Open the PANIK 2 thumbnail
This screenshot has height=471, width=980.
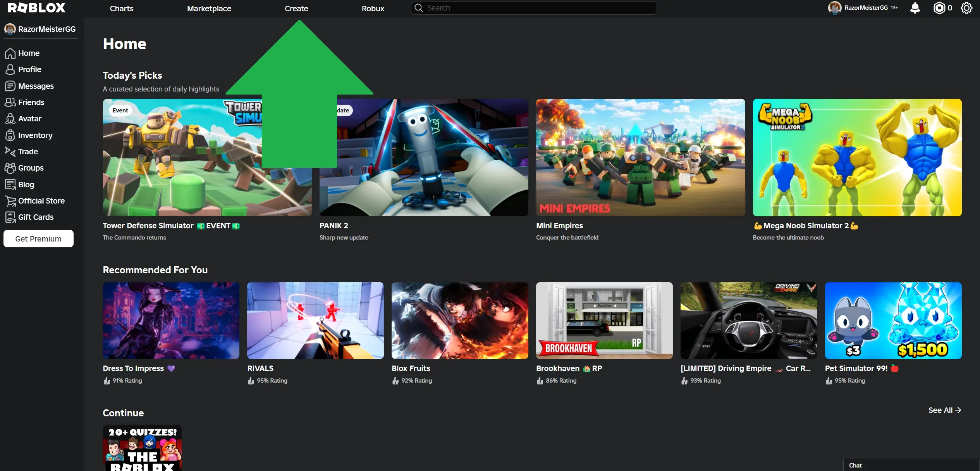424,157
